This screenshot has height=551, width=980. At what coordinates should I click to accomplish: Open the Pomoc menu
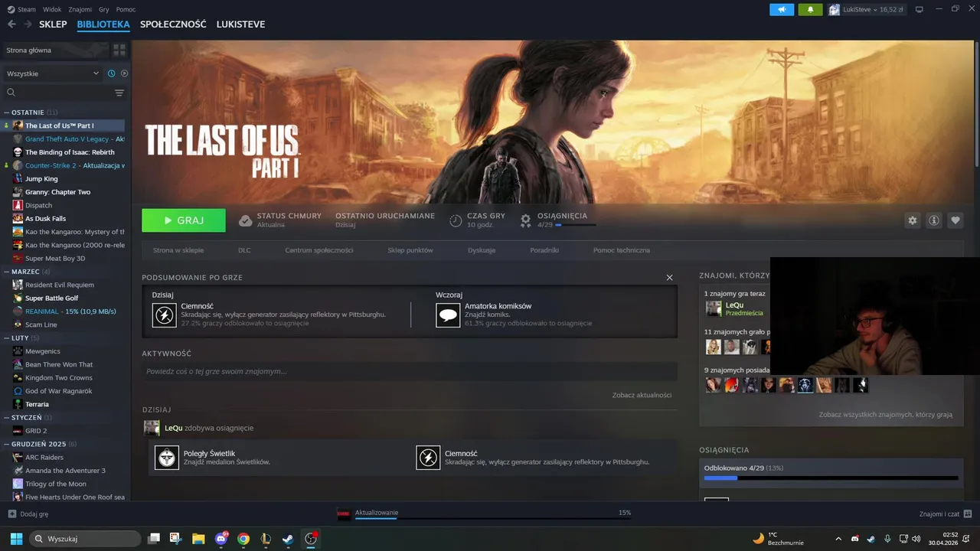(x=126, y=9)
